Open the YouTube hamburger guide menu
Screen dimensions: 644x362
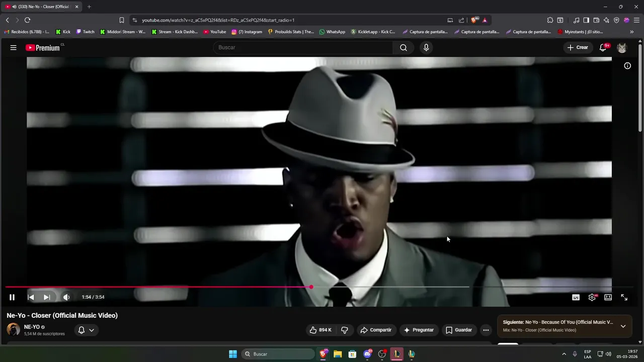pyautogui.click(x=13, y=48)
